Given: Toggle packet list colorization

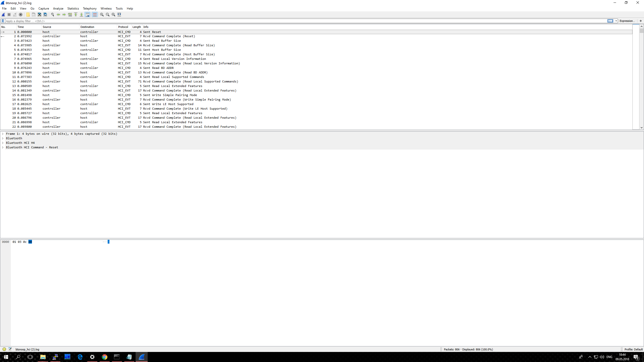Looking at the screenshot, I should [x=95, y=15].
